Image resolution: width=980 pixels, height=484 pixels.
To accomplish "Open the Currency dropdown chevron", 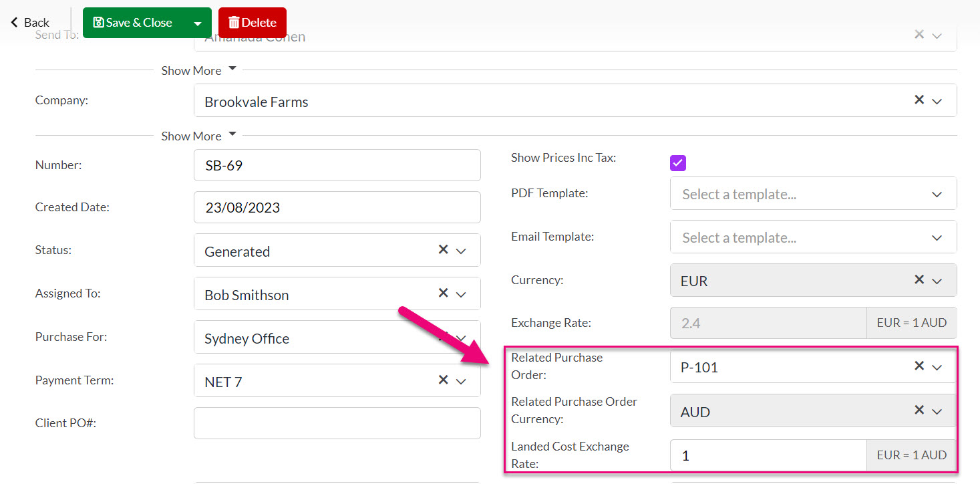I will click(x=937, y=281).
